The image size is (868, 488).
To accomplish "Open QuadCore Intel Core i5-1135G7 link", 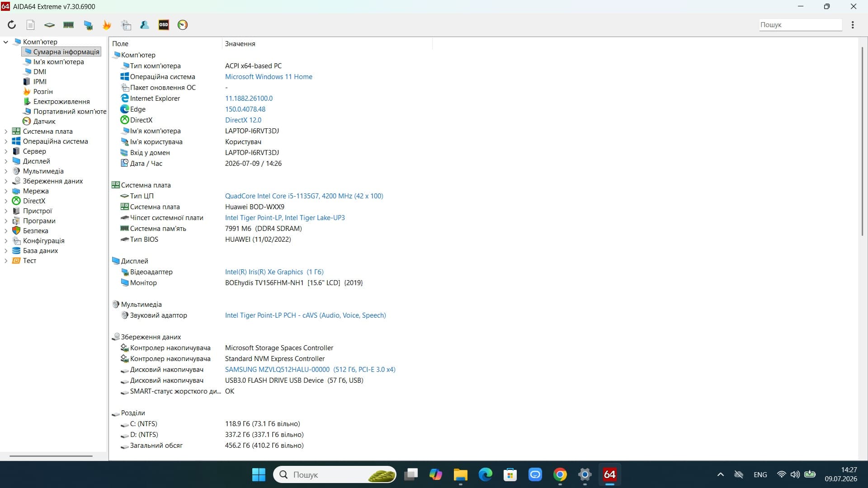I will coord(304,196).
